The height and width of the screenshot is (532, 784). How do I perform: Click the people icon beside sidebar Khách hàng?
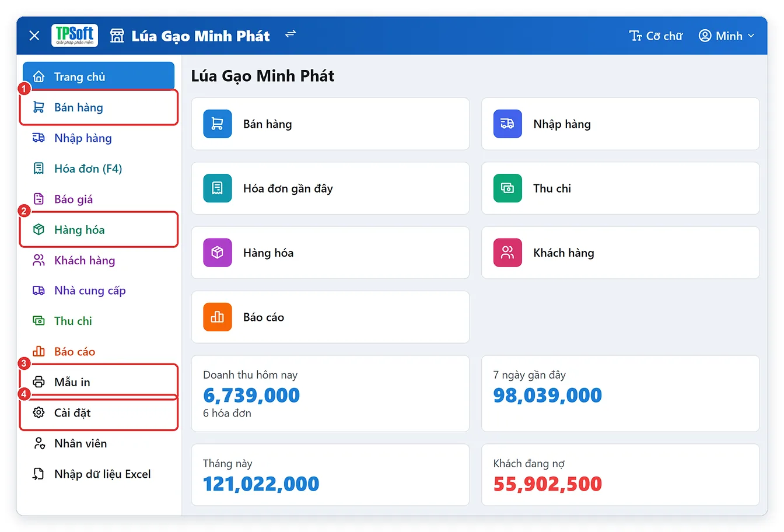(38, 260)
